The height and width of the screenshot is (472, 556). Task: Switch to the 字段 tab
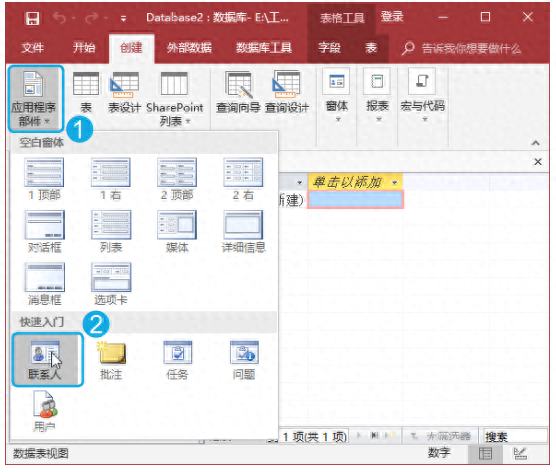(329, 48)
